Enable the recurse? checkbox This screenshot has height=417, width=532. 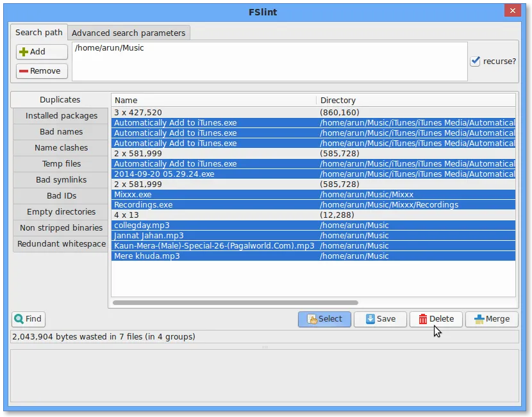(x=475, y=60)
